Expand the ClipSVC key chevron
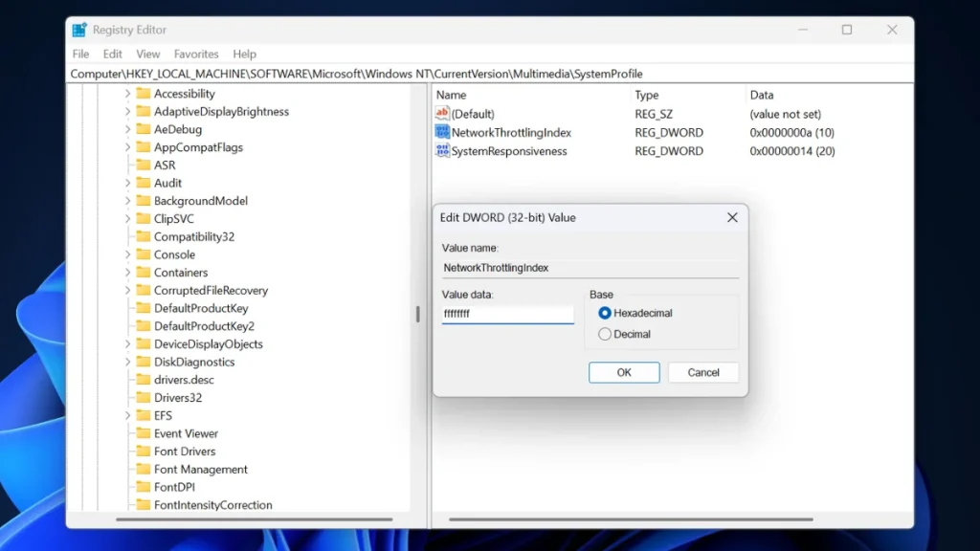Image resolution: width=980 pixels, height=551 pixels. [127, 219]
